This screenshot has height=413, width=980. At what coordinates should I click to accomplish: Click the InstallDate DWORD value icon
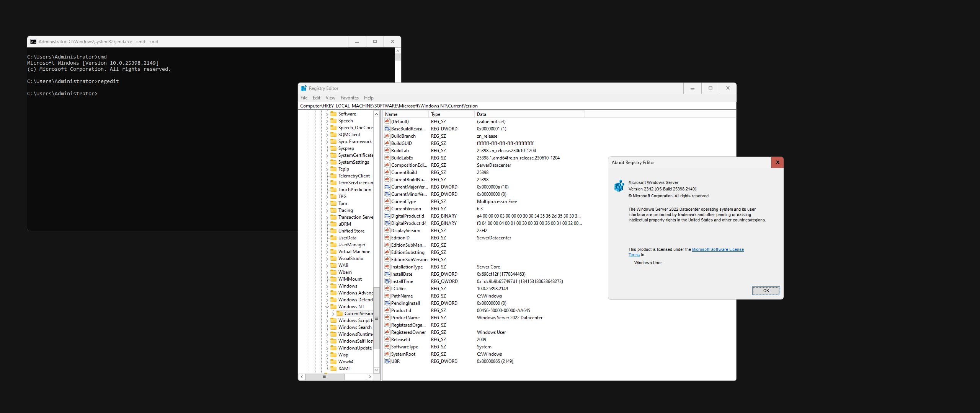coord(387,274)
